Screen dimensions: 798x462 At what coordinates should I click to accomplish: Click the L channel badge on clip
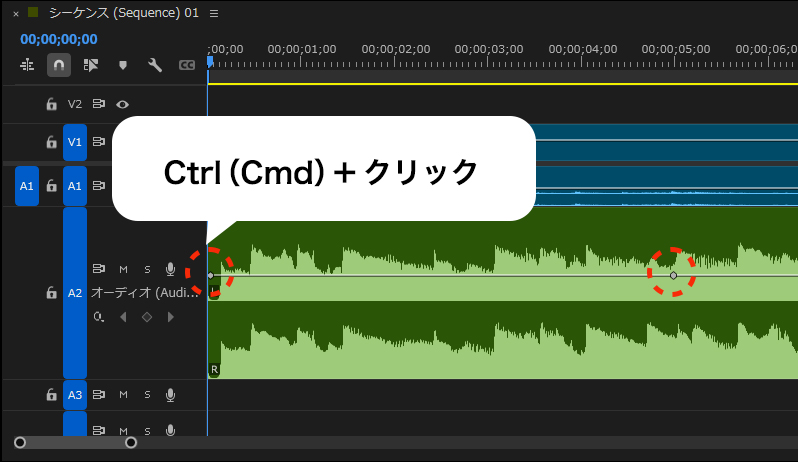click(214, 292)
